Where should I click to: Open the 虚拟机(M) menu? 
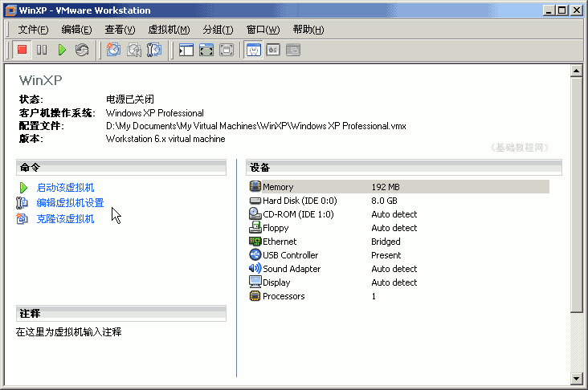tap(169, 29)
